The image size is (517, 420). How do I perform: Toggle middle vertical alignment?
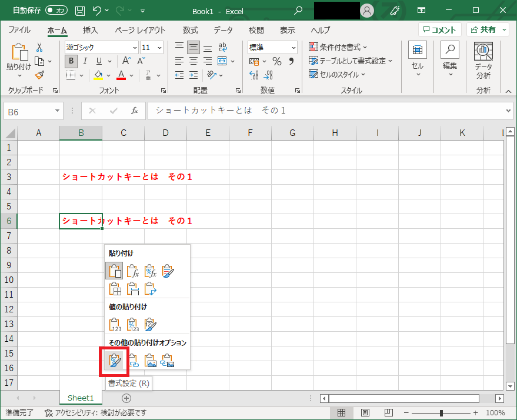click(x=194, y=47)
